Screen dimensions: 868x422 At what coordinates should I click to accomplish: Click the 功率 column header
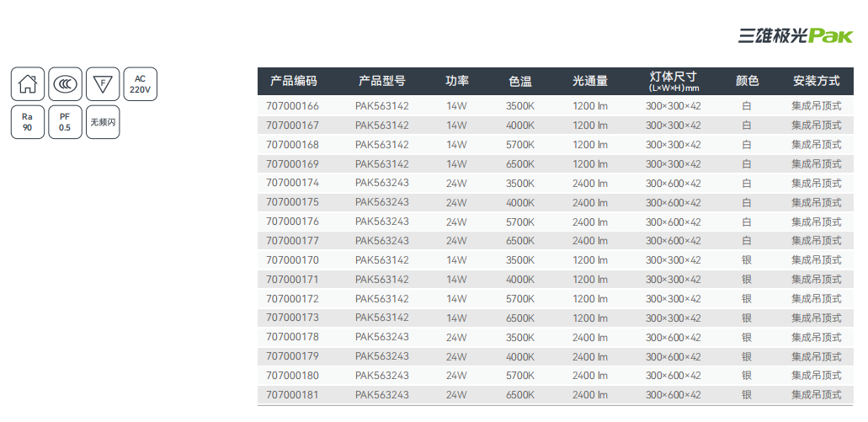[x=456, y=82]
